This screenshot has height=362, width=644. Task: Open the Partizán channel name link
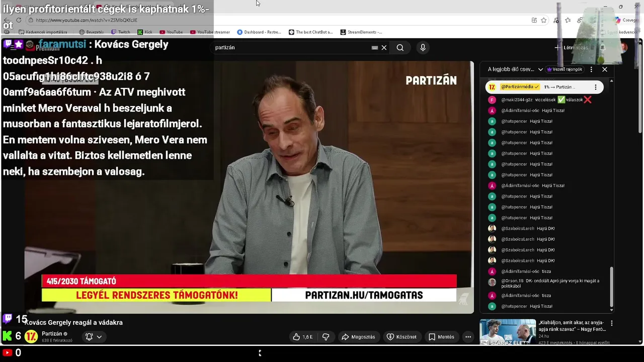point(52,334)
